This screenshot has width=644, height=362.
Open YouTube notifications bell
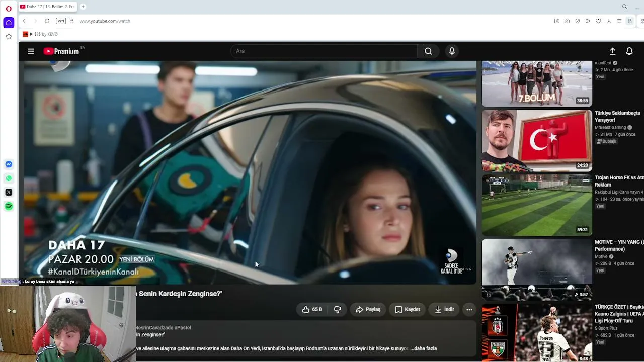[629, 51]
